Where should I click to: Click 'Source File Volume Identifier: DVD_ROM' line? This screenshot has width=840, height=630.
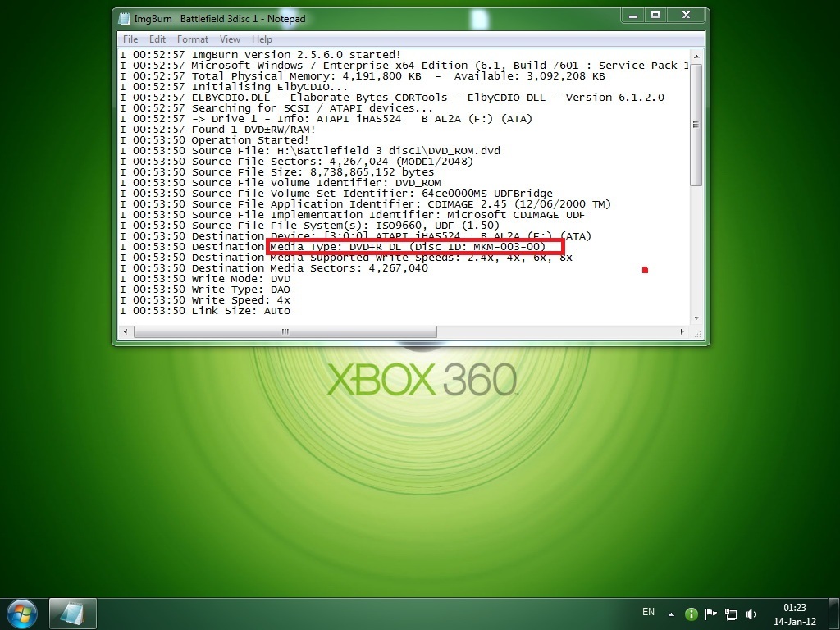click(x=281, y=183)
